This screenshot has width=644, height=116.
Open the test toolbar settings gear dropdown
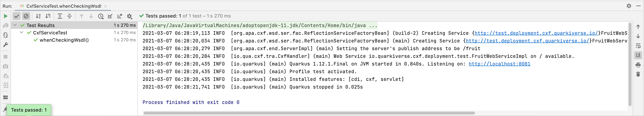click(x=129, y=16)
